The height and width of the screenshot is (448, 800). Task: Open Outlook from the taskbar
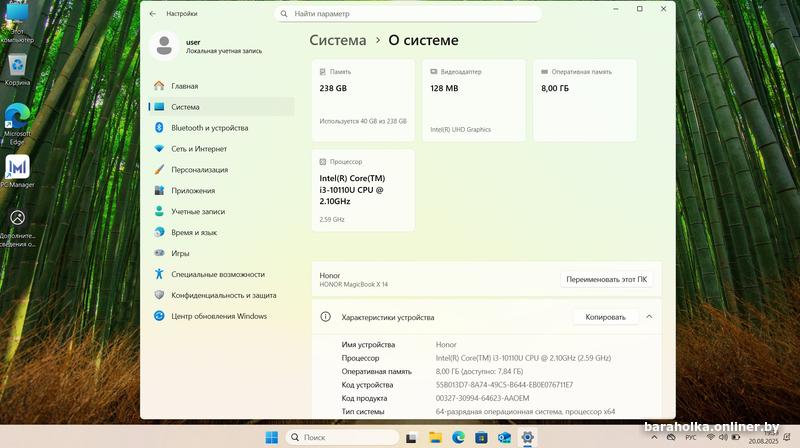point(504,437)
